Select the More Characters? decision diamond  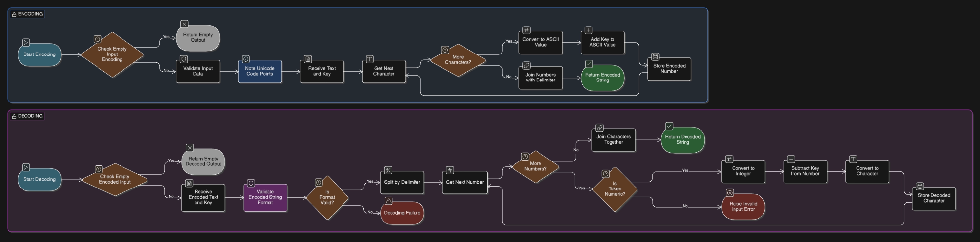458,60
